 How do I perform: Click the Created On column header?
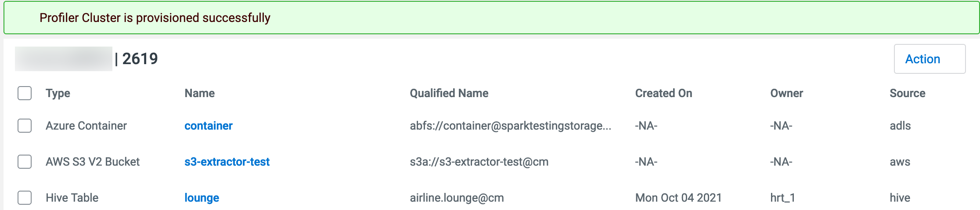click(663, 93)
